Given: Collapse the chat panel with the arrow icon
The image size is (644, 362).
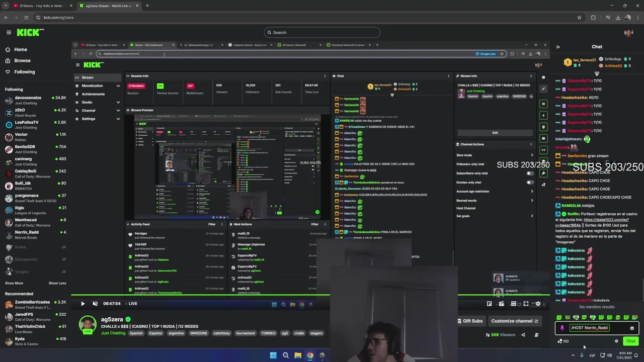Looking at the screenshot, I should (x=557, y=47).
